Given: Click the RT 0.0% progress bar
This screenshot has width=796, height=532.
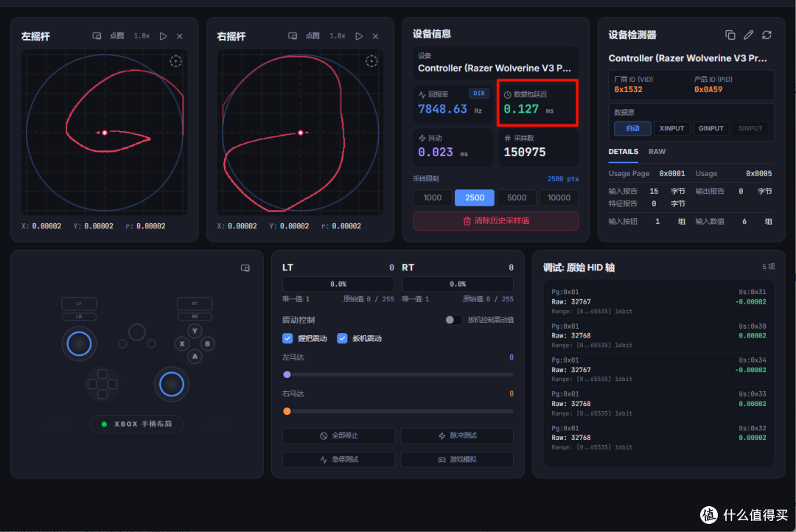Looking at the screenshot, I should 458,284.
